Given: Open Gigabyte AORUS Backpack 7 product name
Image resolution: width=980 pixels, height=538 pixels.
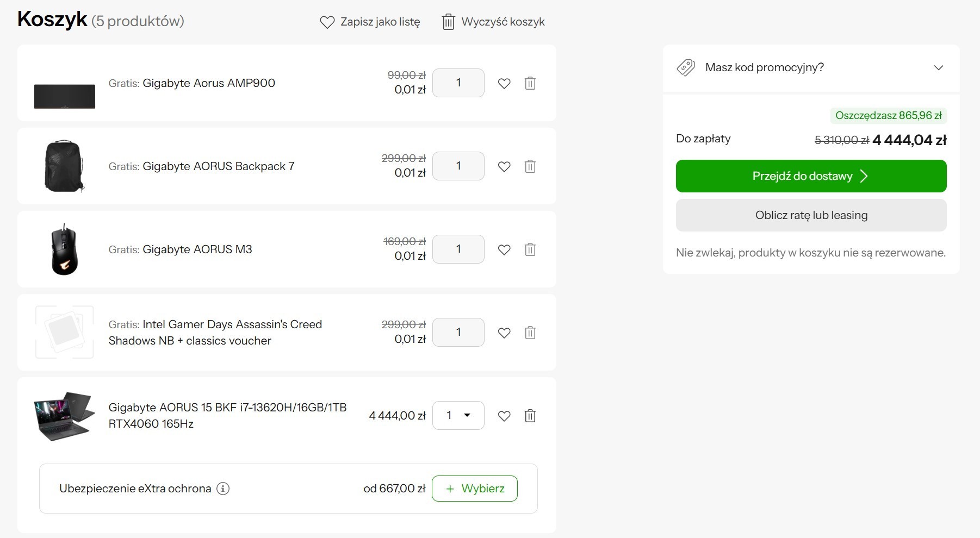Looking at the screenshot, I should (x=219, y=166).
